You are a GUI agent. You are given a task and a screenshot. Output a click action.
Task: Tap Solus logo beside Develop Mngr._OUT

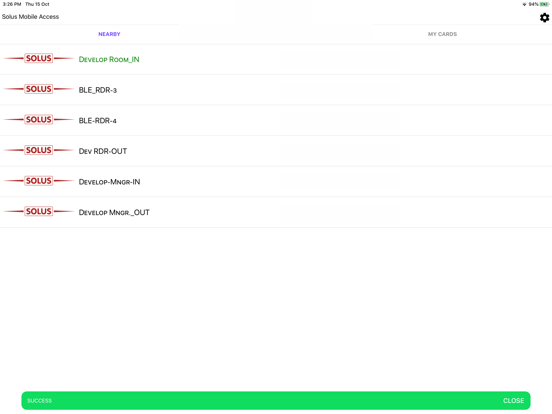pyautogui.click(x=39, y=211)
